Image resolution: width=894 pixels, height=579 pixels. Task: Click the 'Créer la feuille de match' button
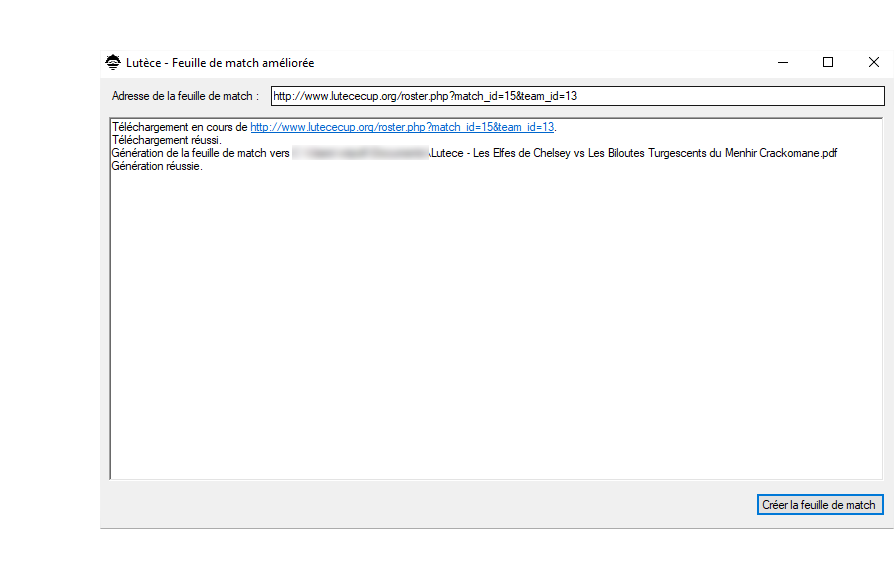(820, 504)
